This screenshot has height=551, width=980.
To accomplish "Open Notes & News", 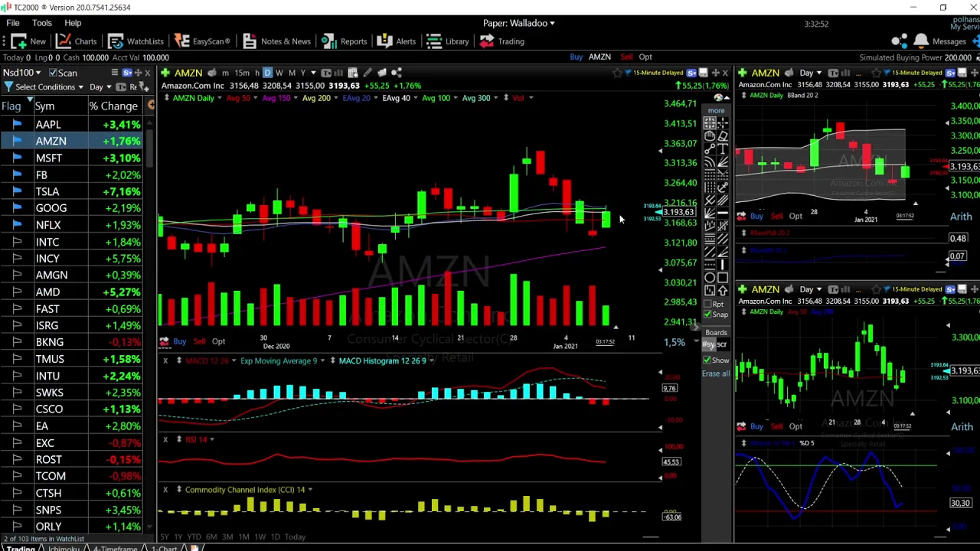I will pos(276,41).
